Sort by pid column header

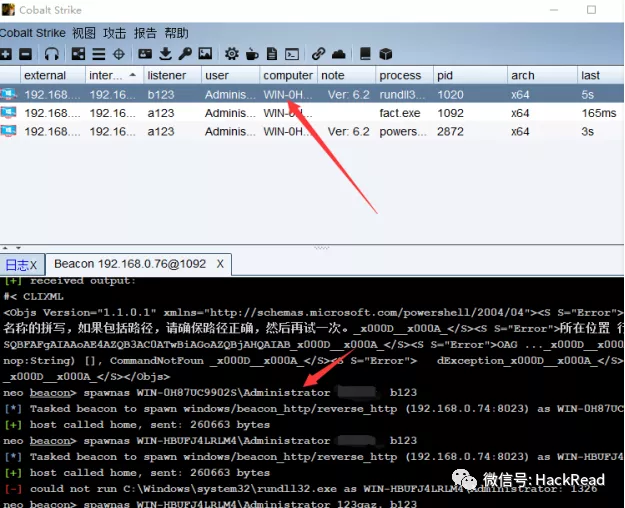[470, 75]
